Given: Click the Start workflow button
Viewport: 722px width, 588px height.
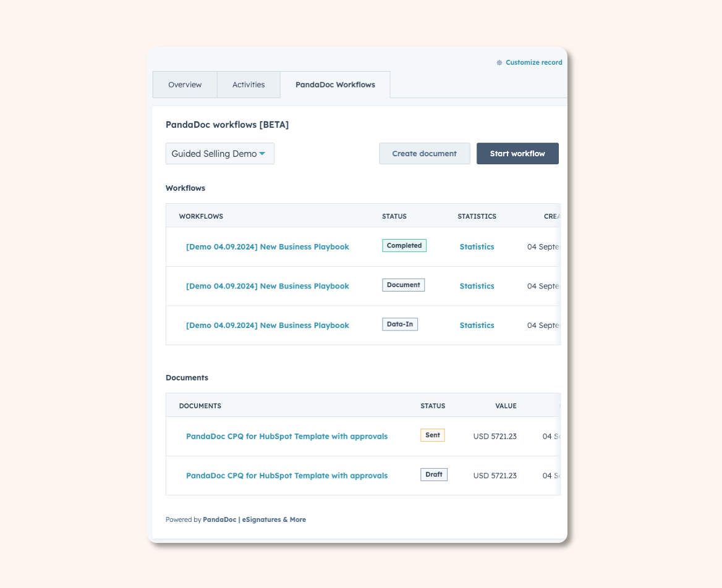Looking at the screenshot, I should pos(517,153).
